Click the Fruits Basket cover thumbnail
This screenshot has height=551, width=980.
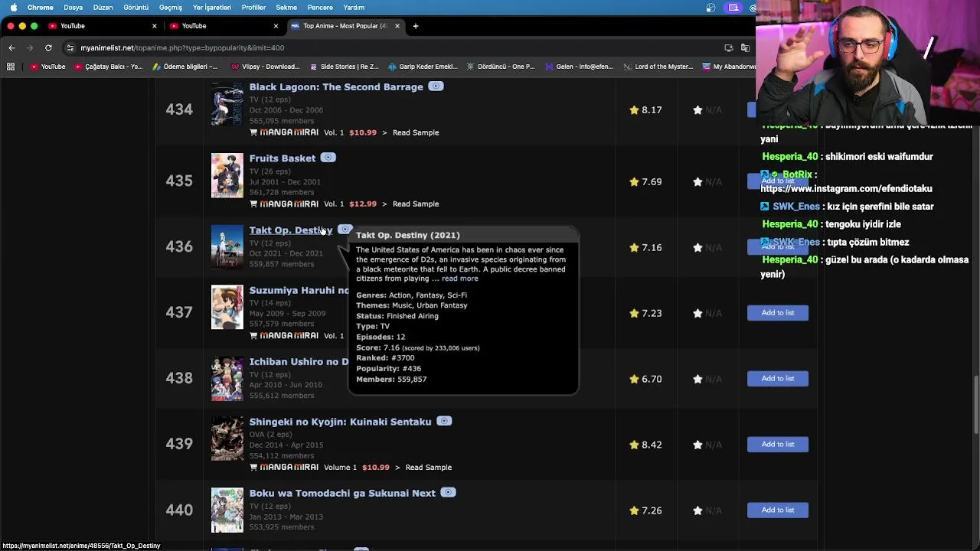(x=227, y=176)
